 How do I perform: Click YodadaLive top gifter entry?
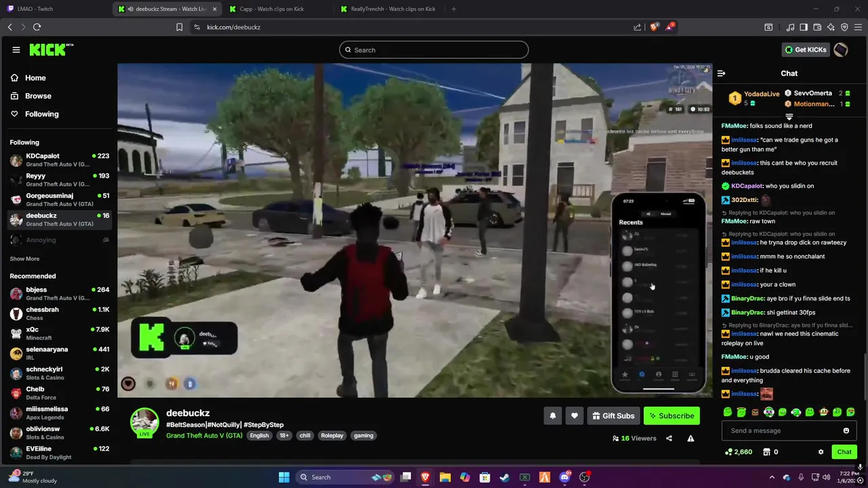click(x=753, y=98)
